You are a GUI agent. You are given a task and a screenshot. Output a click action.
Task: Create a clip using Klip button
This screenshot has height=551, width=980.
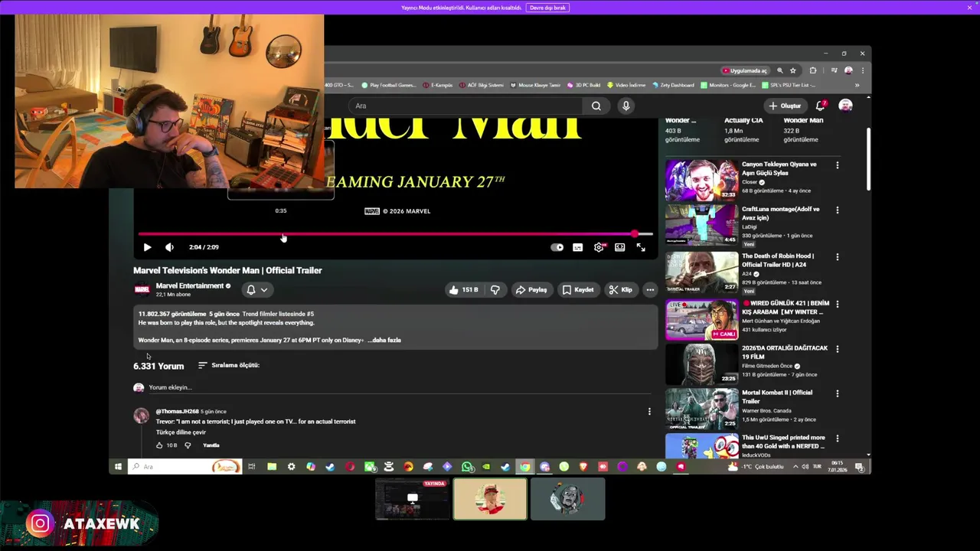pyautogui.click(x=620, y=290)
